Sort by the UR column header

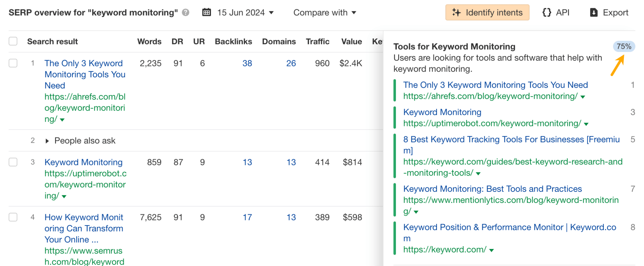(199, 42)
